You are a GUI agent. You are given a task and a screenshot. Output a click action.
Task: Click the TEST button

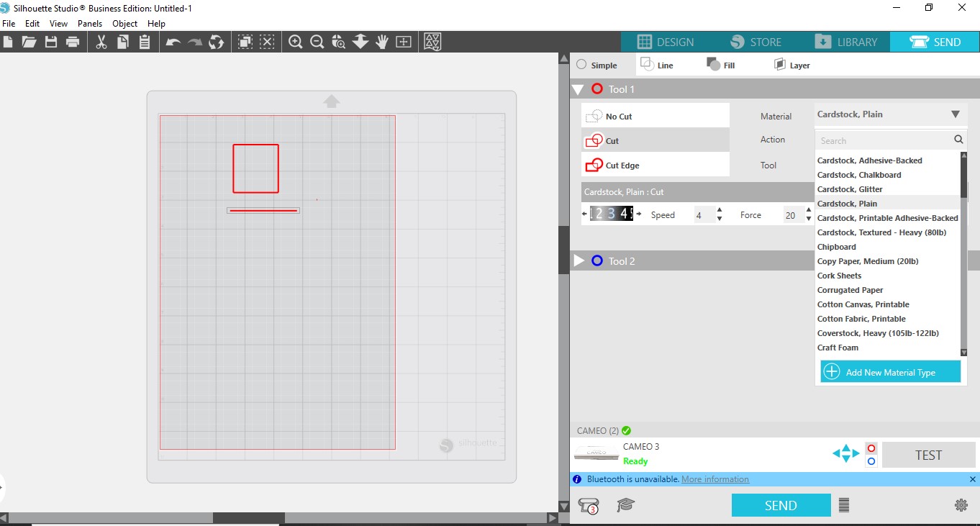(x=928, y=455)
